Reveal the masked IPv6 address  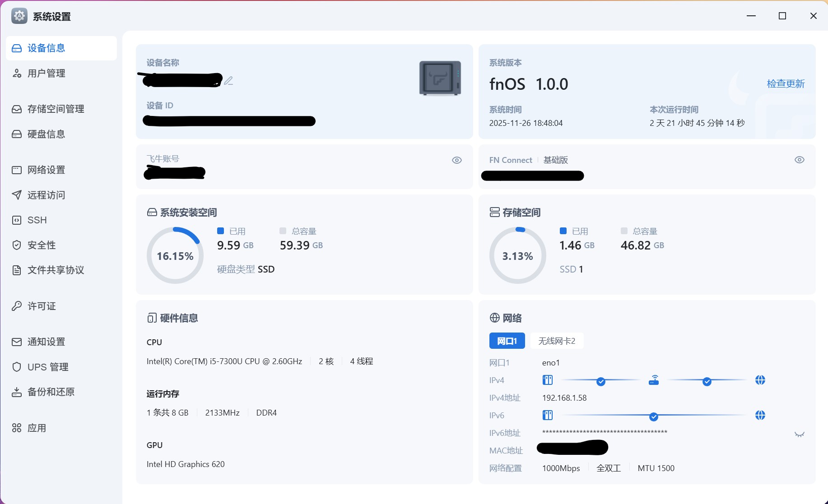point(800,435)
